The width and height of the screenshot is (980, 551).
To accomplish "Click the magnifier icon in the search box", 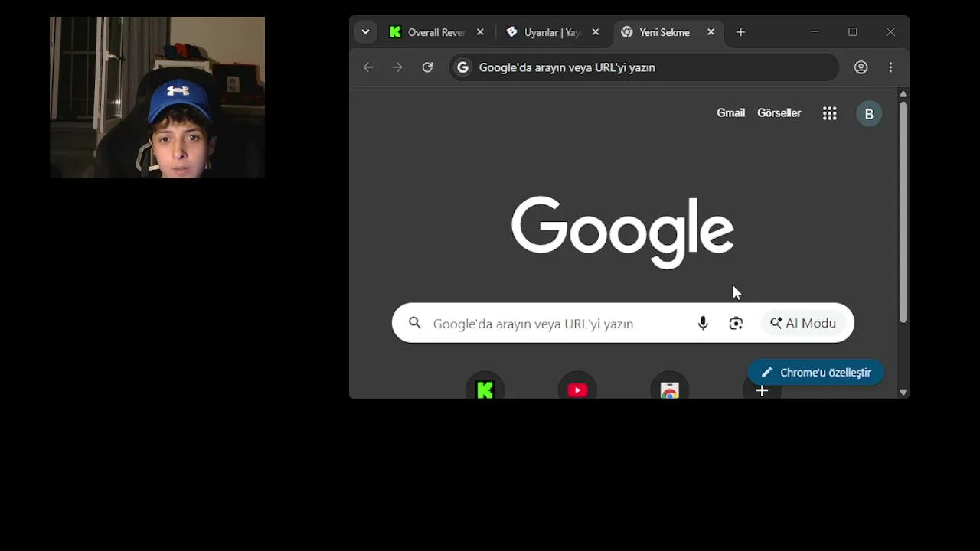I will (415, 323).
